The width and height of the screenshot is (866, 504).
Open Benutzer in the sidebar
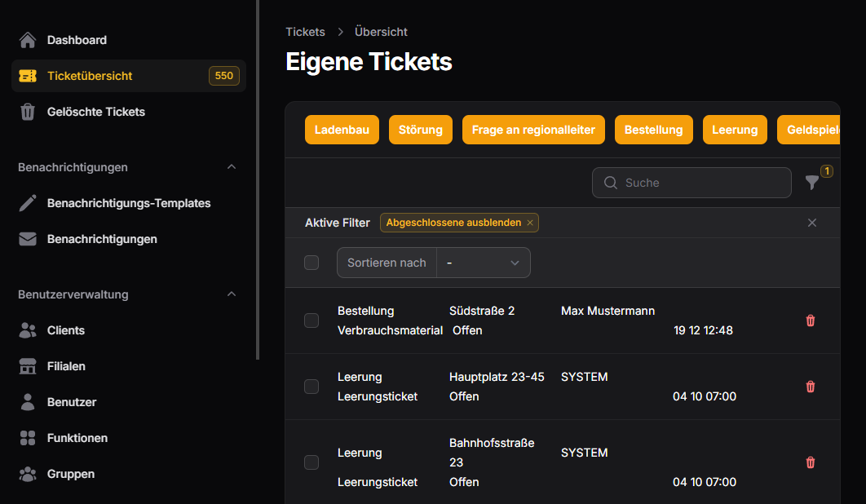click(129, 402)
